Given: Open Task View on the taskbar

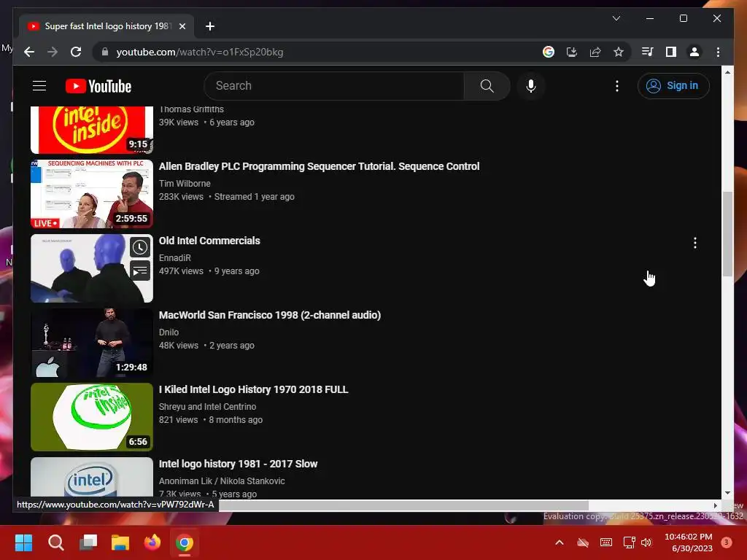Looking at the screenshot, I should 88,542.
